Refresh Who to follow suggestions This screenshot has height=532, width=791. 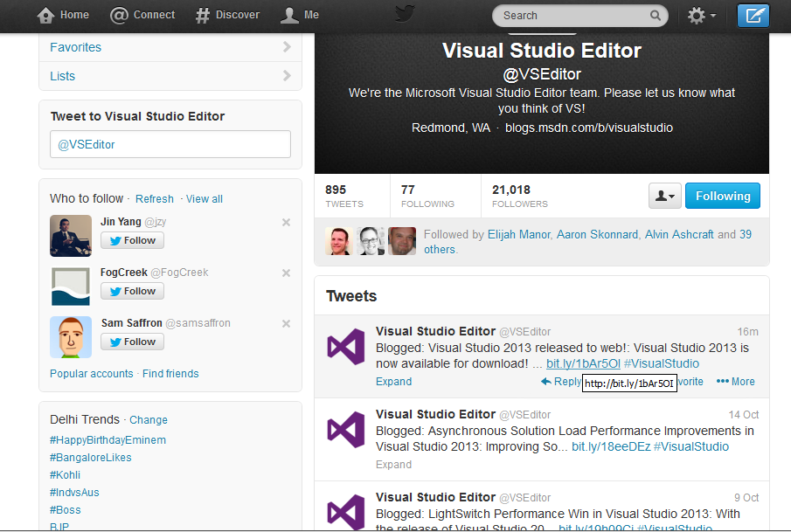[x=155, y=198]
